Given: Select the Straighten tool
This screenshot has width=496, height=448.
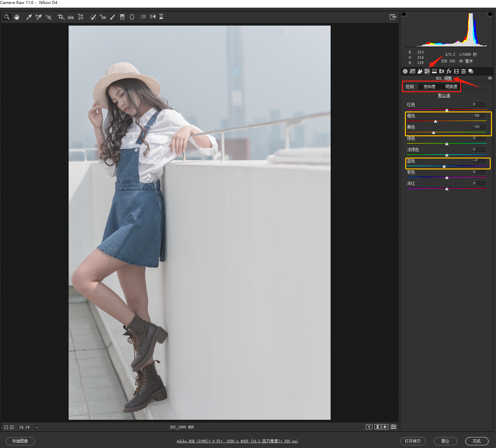Looking at the screenshot, I should pyautogui.click(x=71, y=17).
